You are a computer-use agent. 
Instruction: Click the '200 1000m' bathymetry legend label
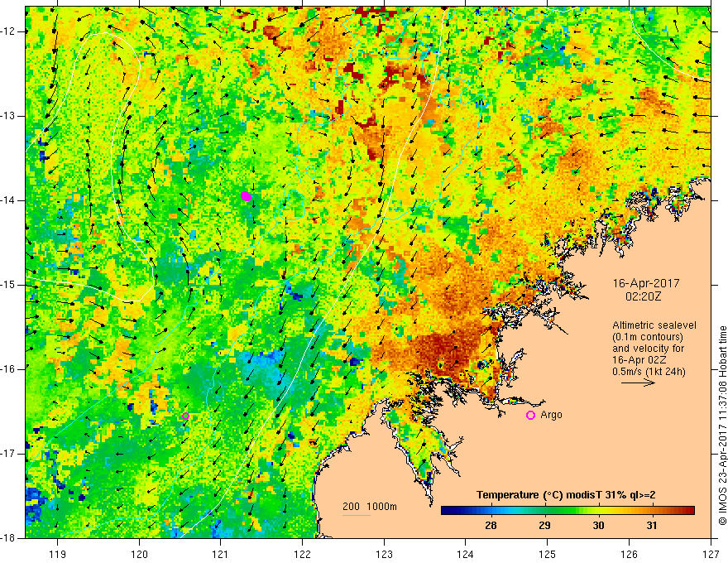click(370, 507)
